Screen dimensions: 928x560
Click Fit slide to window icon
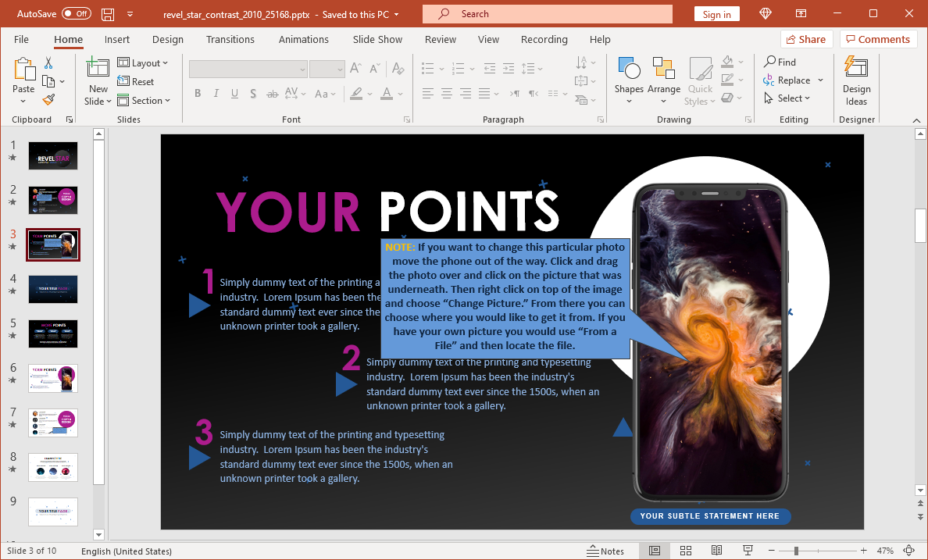click(908, 551)
